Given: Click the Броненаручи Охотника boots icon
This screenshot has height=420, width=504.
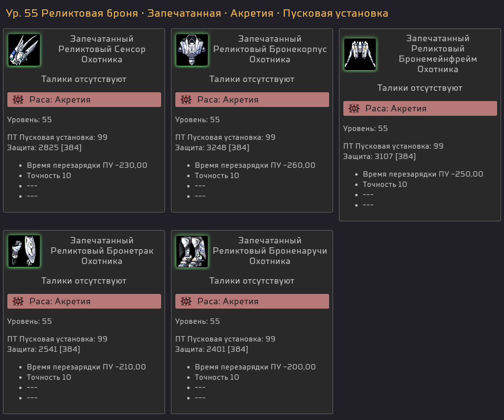Looking at the screenshot, I should [192, 251].
